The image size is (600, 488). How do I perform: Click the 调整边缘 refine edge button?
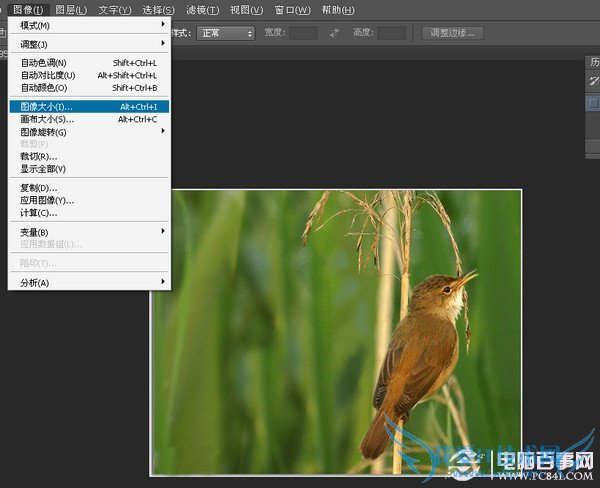click(x=451, y=33)
